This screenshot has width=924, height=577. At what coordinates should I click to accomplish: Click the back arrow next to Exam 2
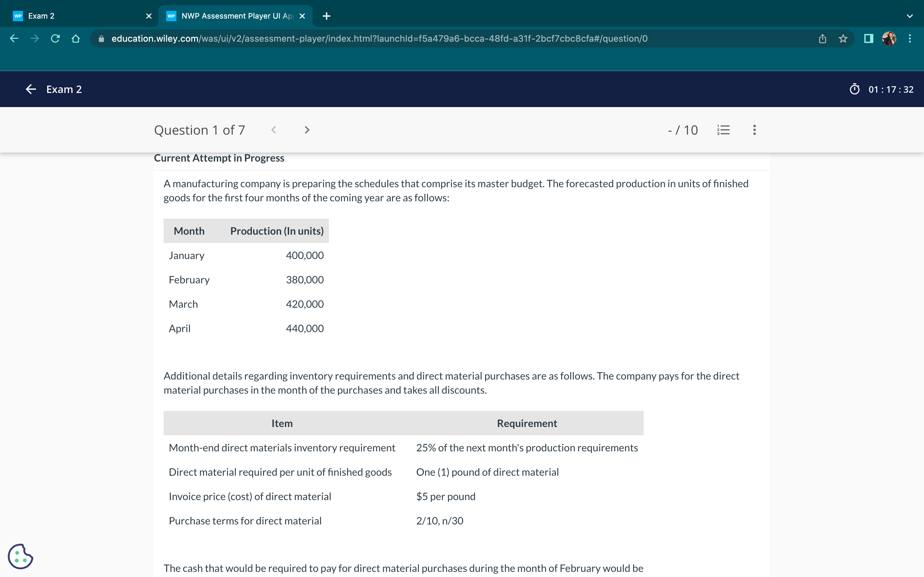tap(30, 89)
